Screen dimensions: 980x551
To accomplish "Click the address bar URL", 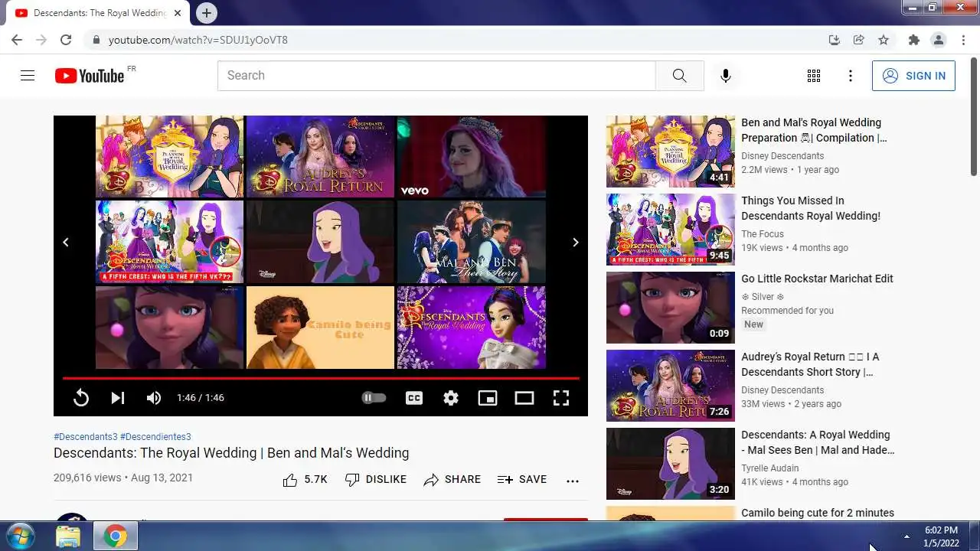I will tap(198, 40).
